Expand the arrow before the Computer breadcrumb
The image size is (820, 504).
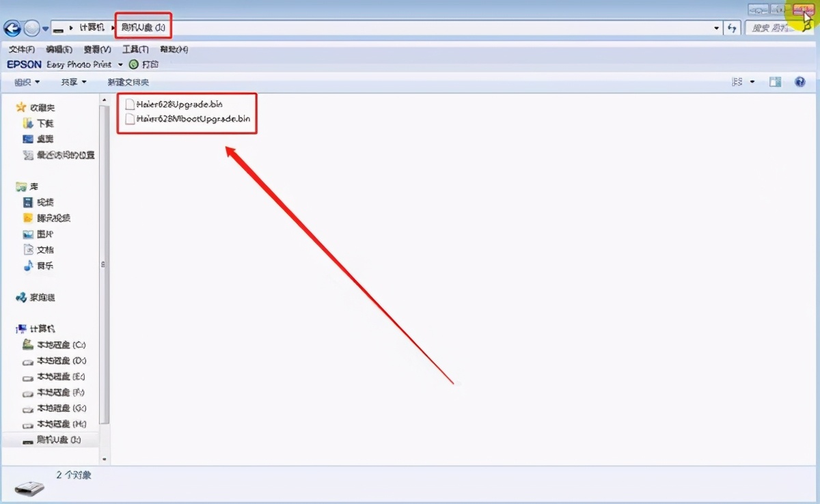[x=71, y=28]
